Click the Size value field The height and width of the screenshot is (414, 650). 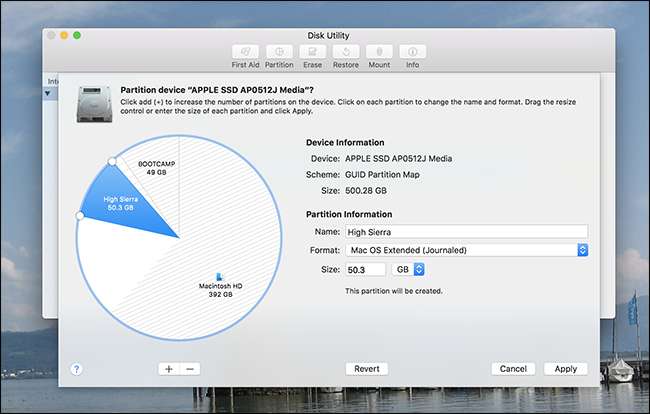click(x=366, y=269)
